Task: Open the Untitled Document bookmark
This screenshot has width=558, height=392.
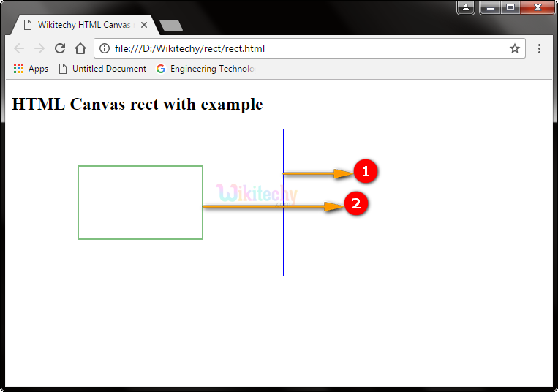Action: pos(102,69)
